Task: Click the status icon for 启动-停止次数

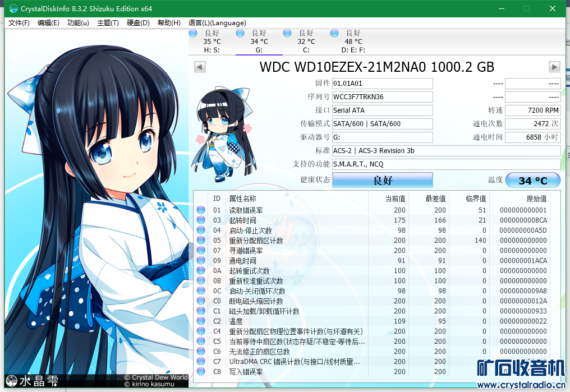Action: point(201,230)
